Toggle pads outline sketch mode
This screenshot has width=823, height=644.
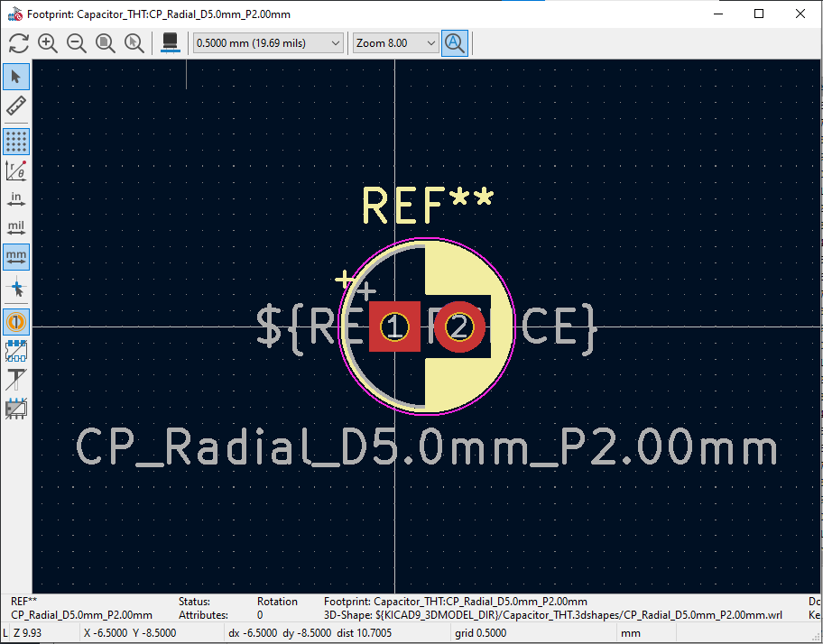tap(16, 351)
